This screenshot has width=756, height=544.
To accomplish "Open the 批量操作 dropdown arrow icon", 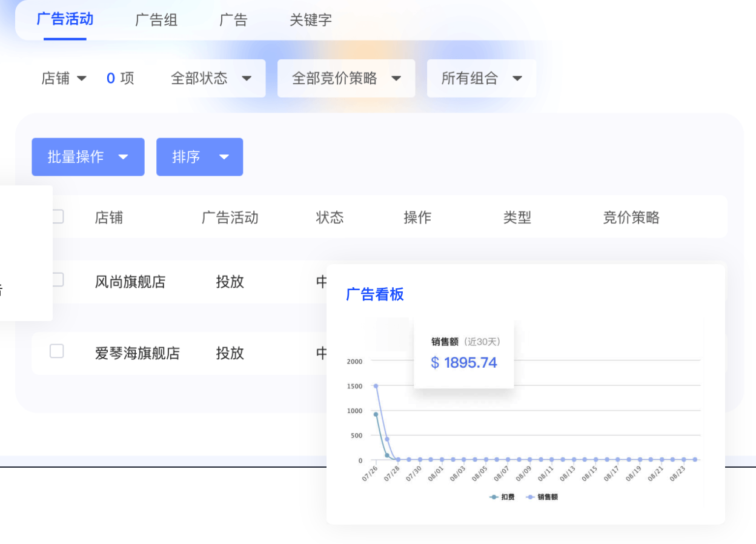I will 124,157.
